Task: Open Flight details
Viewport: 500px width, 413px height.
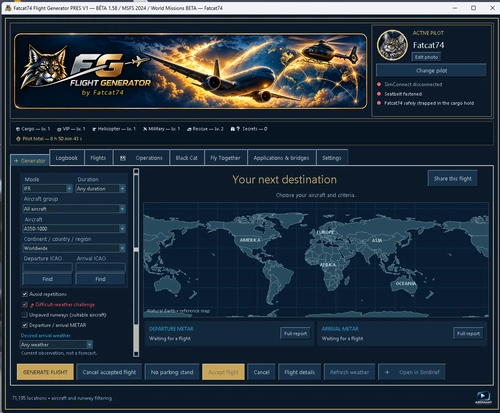Action: tap(300, 372)
